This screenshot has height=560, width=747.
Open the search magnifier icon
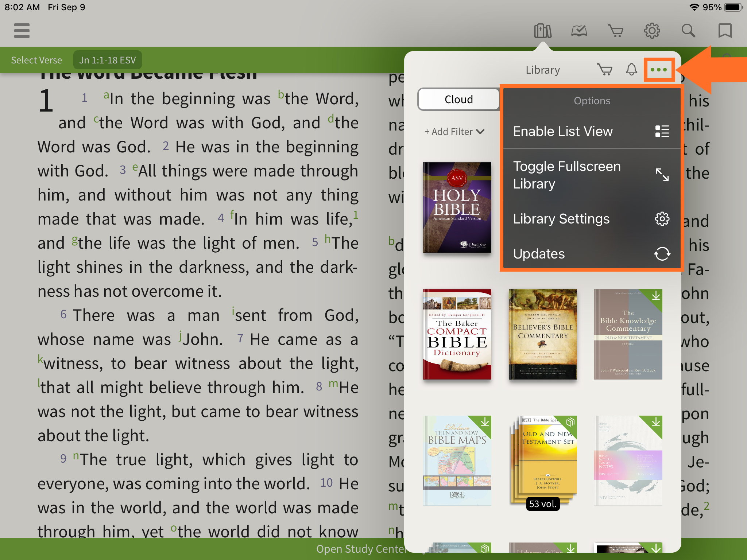(x=689, y=31)
